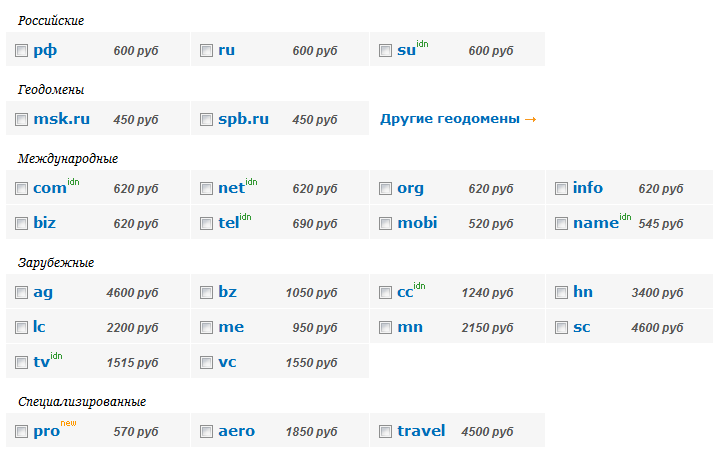Tick the ru domain checkbox

click(207, 50)
